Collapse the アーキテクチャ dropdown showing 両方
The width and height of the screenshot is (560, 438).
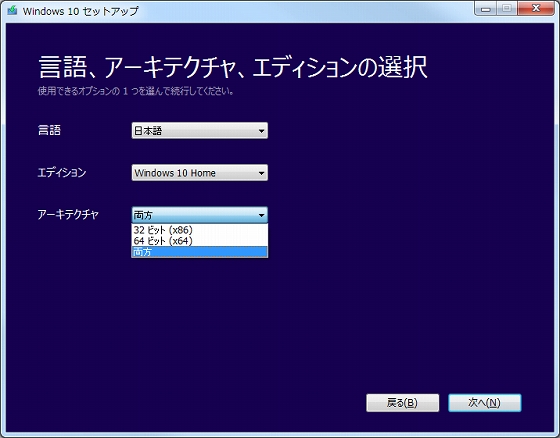click(200, 215)
